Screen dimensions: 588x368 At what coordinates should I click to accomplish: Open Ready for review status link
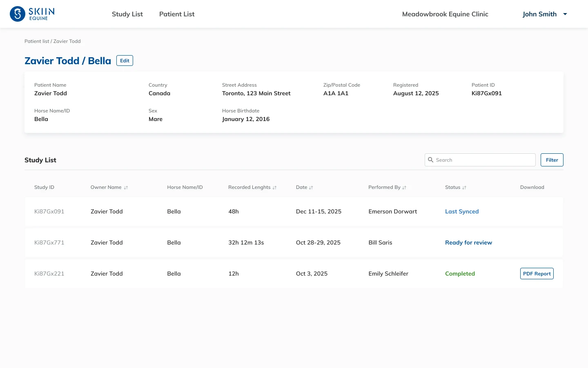[469, 242]
